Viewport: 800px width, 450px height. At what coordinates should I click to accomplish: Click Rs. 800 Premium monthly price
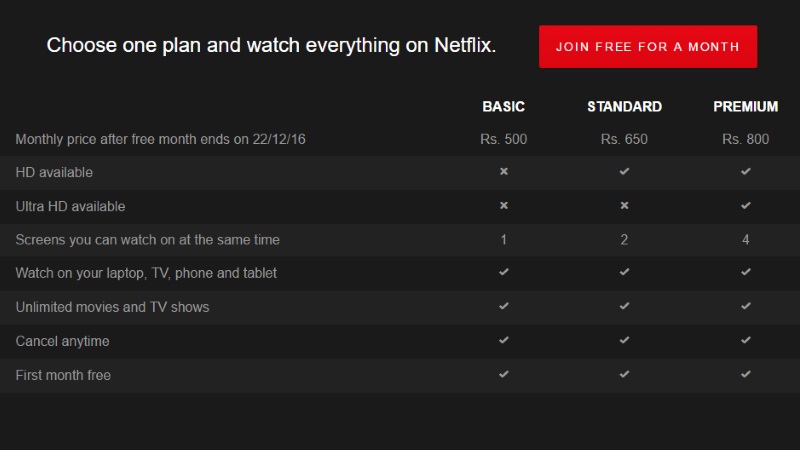click(745, 139)
